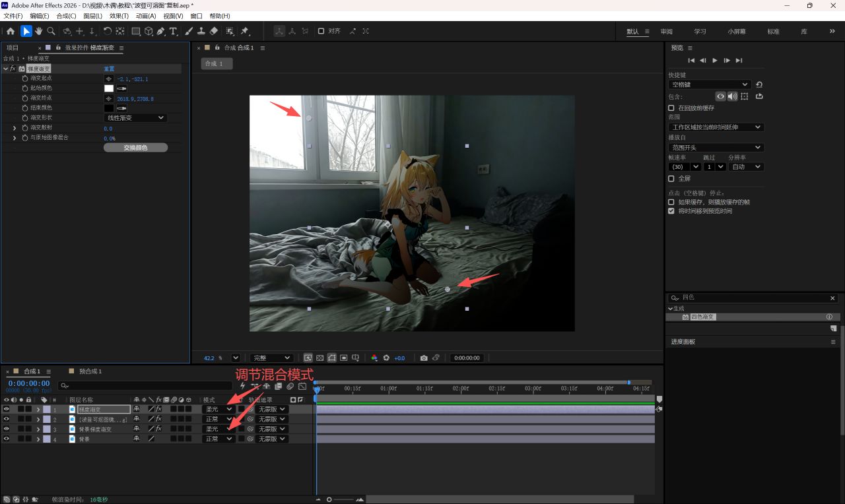Image resolution: width=845 pixels, height=504 pixels.
Task: Expand the 渐变散射 property
Action: [15, 128]
